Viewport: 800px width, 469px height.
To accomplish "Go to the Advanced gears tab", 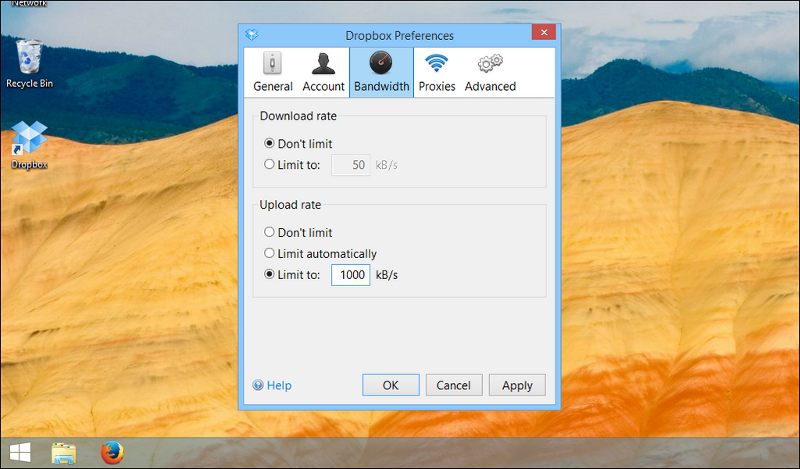I will click(490, 72).
